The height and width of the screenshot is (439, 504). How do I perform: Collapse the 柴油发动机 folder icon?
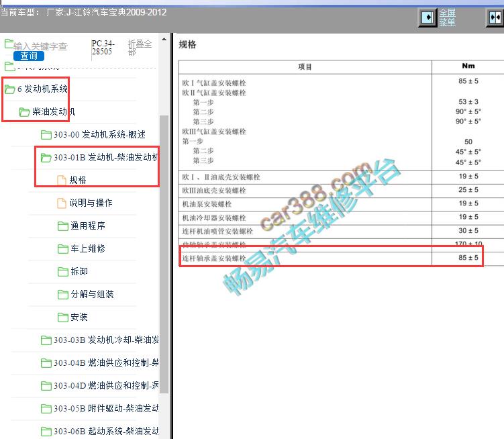click(24, 112)
